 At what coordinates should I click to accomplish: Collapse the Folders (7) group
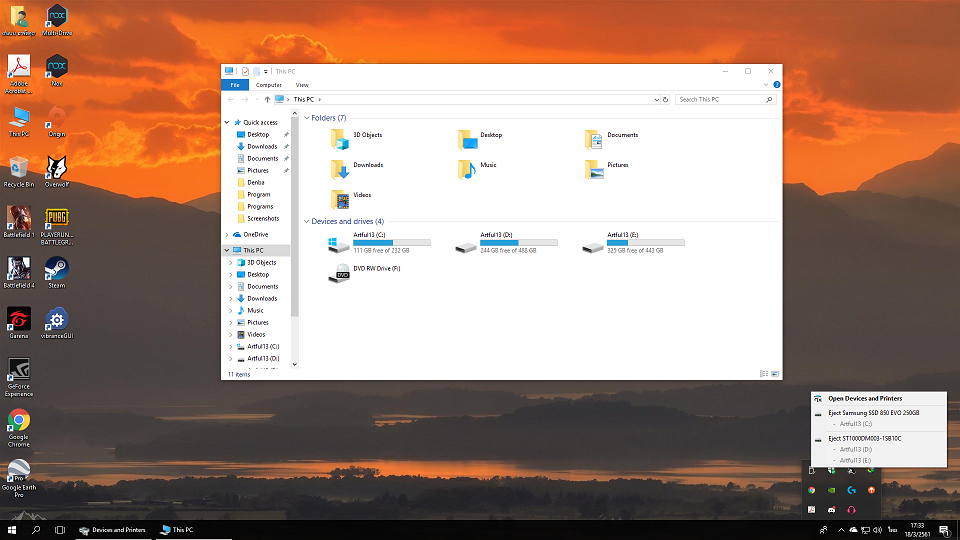(x=307, y=118)
